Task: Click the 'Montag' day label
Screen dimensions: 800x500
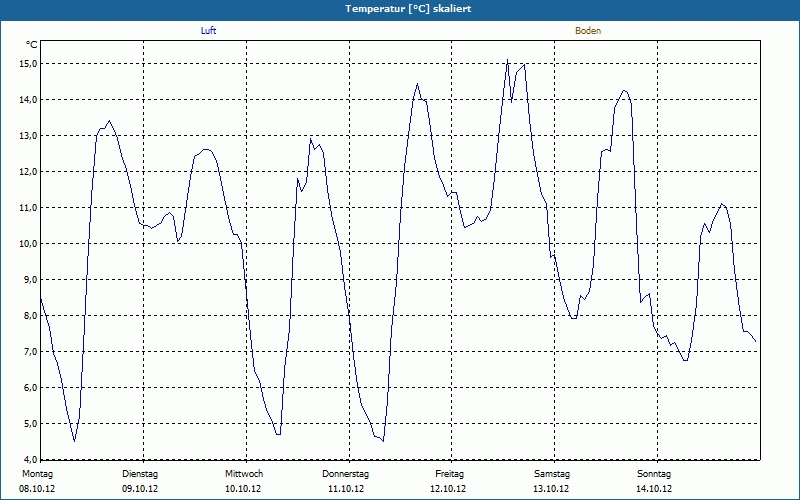Action: tap(38, 474)
